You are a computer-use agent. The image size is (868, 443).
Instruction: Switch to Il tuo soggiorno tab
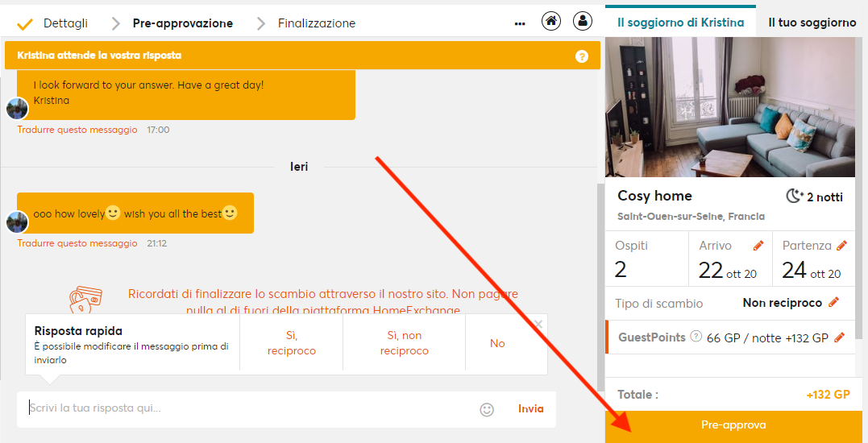[x=812, y=23]
